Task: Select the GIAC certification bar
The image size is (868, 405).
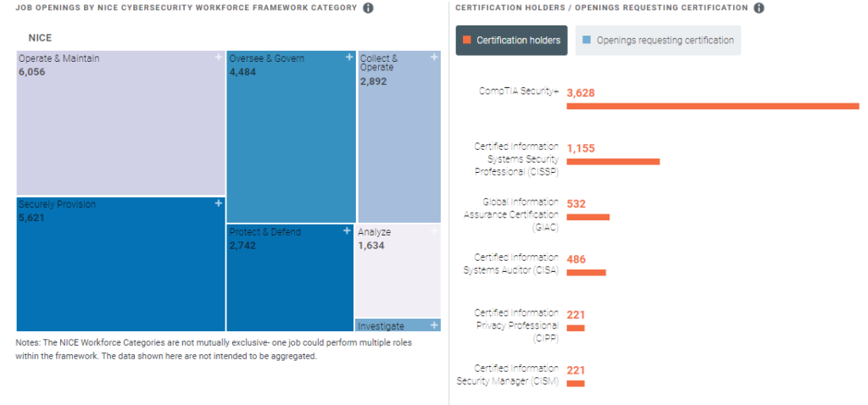Action: pos(587,217)
